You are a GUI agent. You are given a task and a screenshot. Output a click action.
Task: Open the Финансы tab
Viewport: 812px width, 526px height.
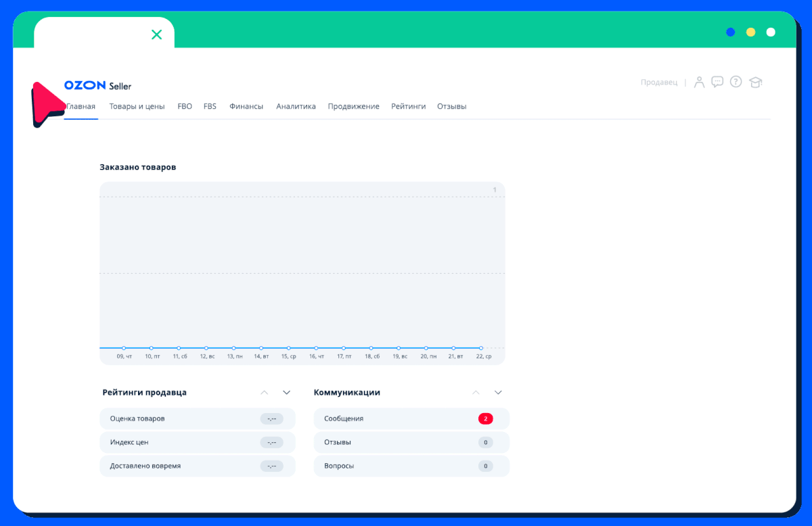(246, 107)
